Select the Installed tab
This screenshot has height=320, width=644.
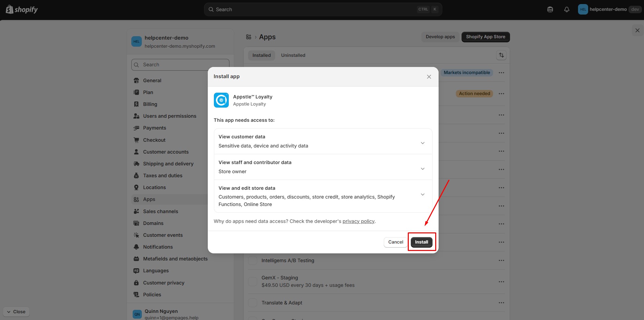tap(261, 55)
